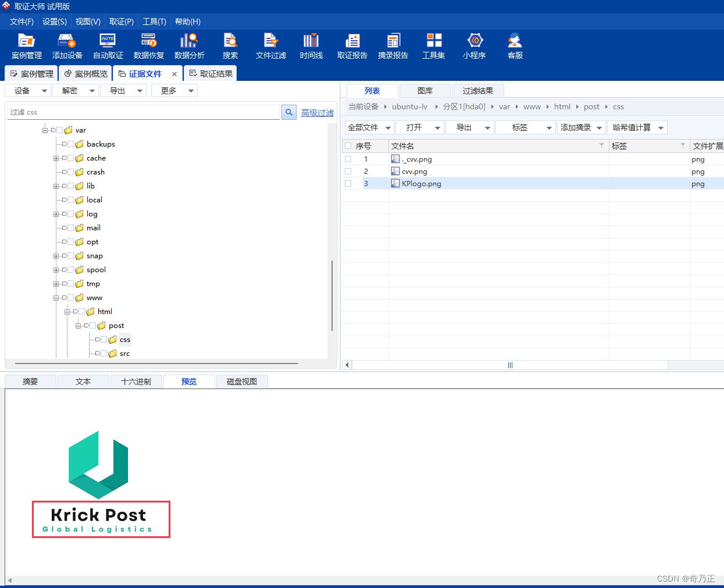Click the ._cvv.png image file icon
The height and width of the screenshot is (588, 724).
pos(395,159)
